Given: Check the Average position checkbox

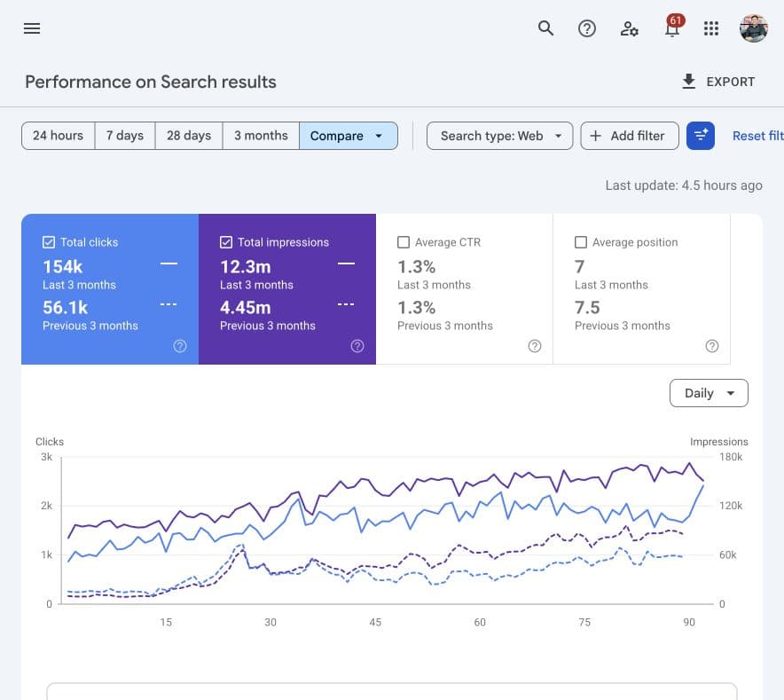Looking at the screenshot, I should pos(581,242).
